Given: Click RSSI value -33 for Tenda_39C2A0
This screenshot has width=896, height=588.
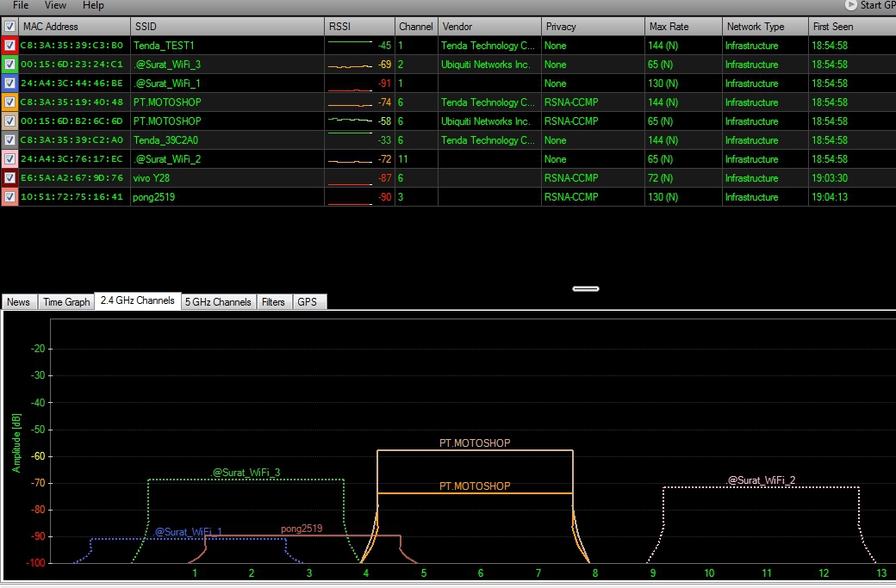Looking at the screenshot, I should tap(384, 139).
